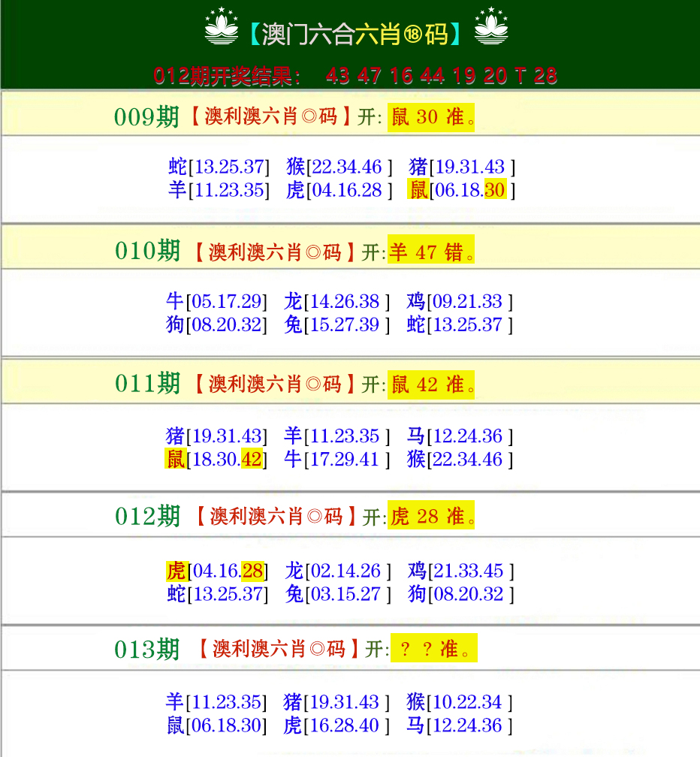The image size is (700, 757).
Task: Click the highlighted 虎 28 准 result
Action: (430, 517)
